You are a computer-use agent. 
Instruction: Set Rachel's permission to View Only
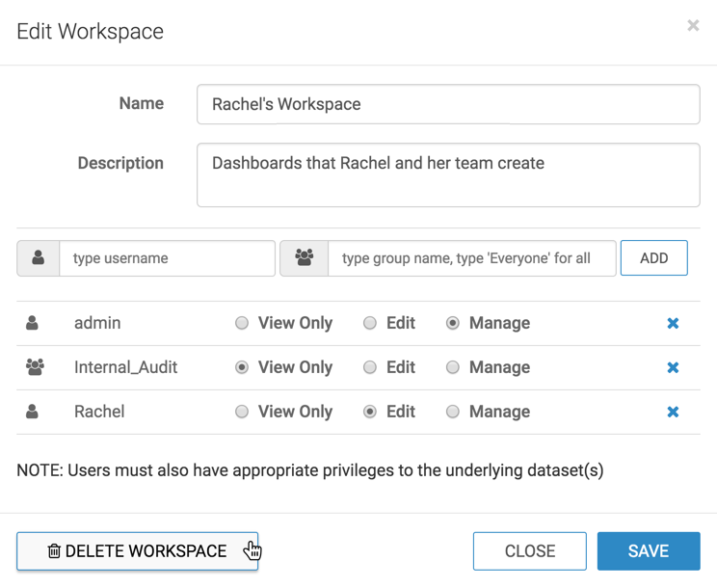pyautogui.click(x=242, y=412)
